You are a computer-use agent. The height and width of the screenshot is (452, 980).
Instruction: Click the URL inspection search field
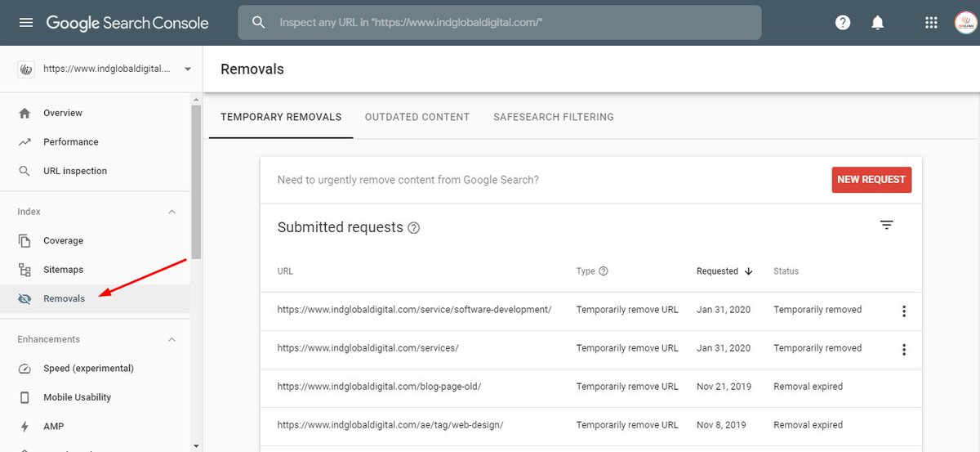(x=500, y=23)
